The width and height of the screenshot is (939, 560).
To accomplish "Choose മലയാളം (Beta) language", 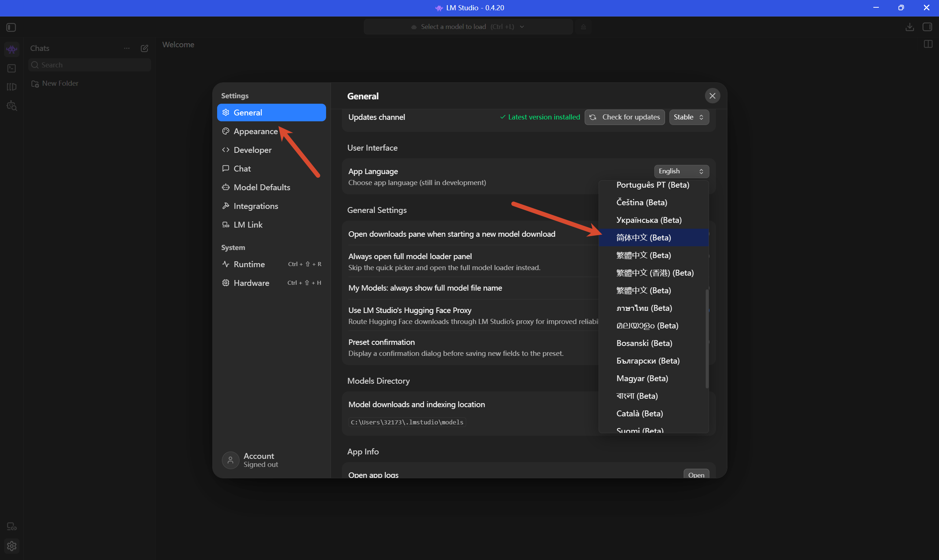I will [x=653, y=326].
